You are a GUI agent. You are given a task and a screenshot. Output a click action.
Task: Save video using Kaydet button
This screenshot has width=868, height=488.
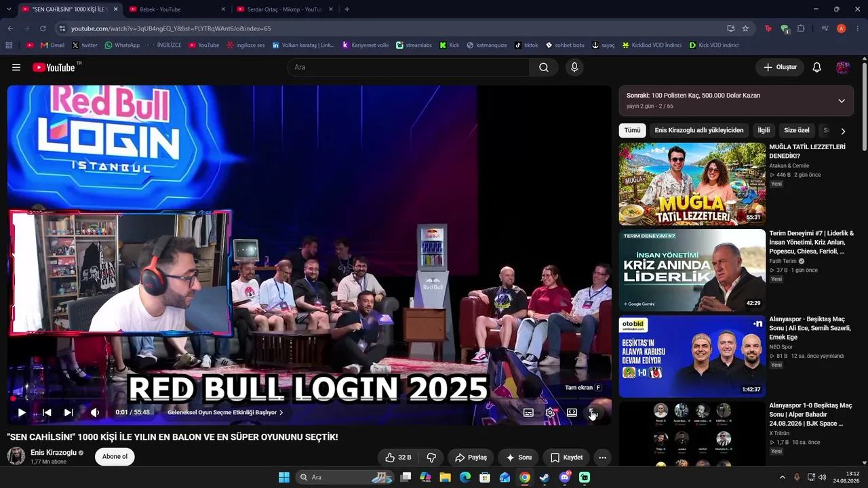(566, 457)
